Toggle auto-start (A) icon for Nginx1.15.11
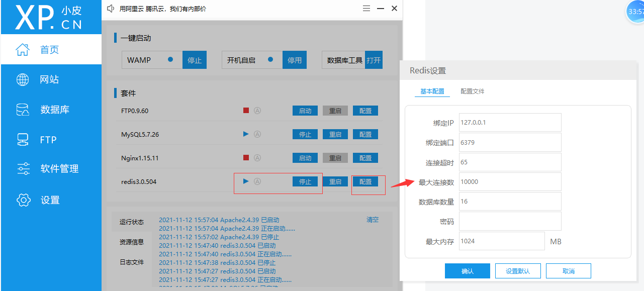 tap(257, 158)
